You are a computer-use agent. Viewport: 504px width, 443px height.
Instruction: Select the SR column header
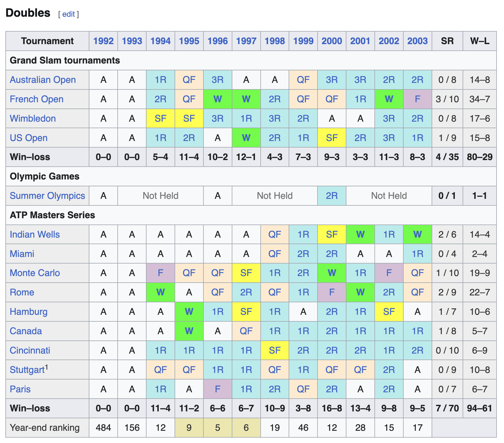click(x=447, y=41)
